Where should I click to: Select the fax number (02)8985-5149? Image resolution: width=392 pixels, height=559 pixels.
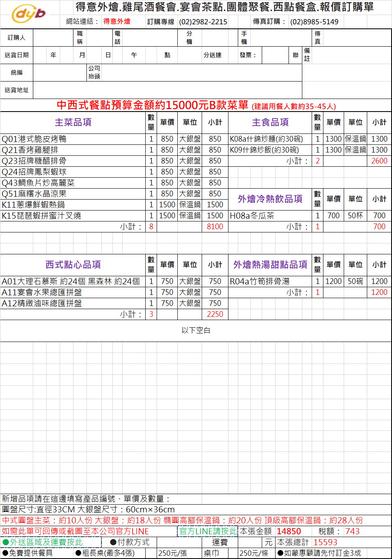point(314,21)
